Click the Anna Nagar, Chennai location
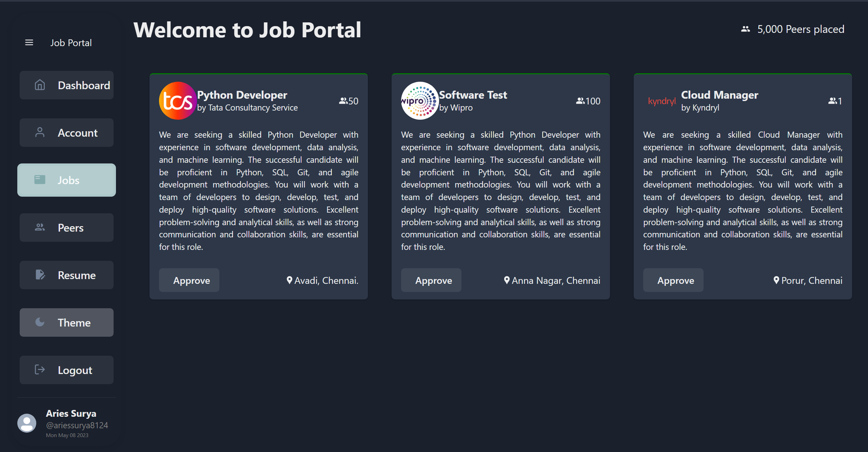The image size is (868, 452). [556, 280]
